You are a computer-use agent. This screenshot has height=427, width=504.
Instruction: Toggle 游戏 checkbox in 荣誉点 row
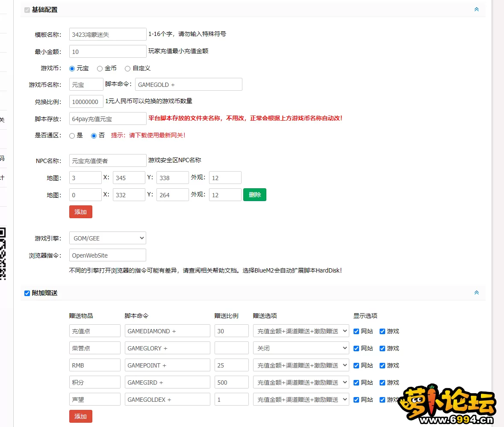tap(382, 348)
